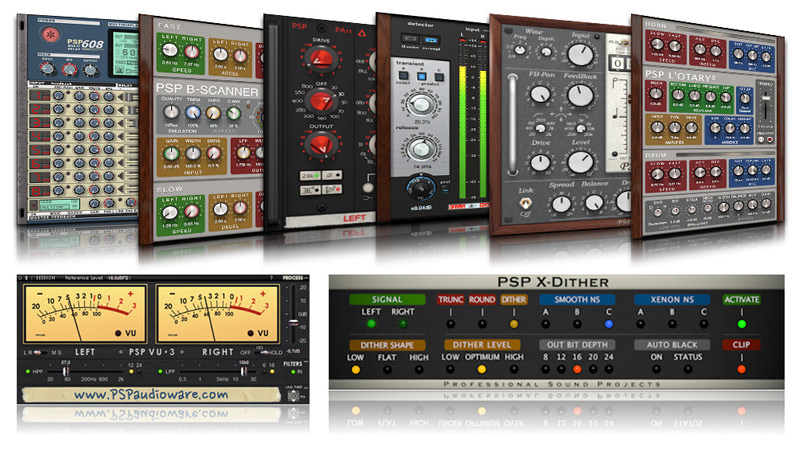Click the FB-Pan knob on the gray plugin
Image resolution: width=800 pixels, height=450 pixels.
[x=540, y=93]
